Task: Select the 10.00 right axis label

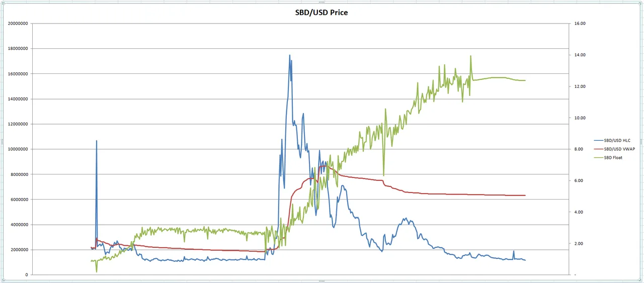Action: coord(579,118)
